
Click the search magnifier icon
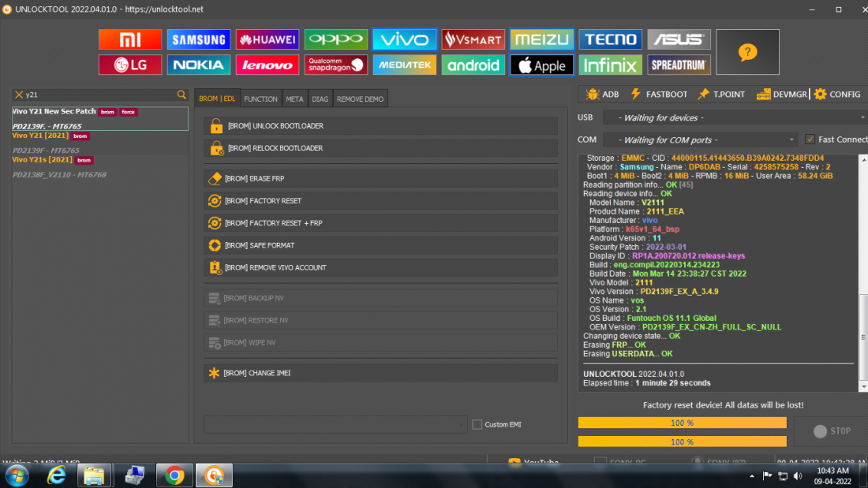[181, 95]
